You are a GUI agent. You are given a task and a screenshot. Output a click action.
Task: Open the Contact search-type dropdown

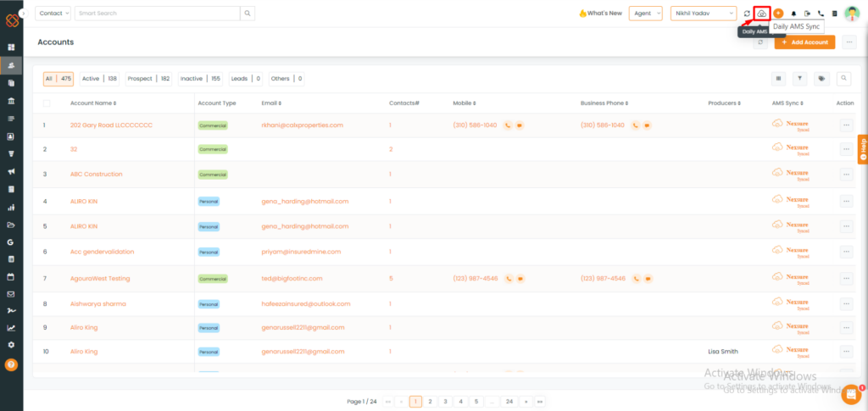[x=53, y=14]
